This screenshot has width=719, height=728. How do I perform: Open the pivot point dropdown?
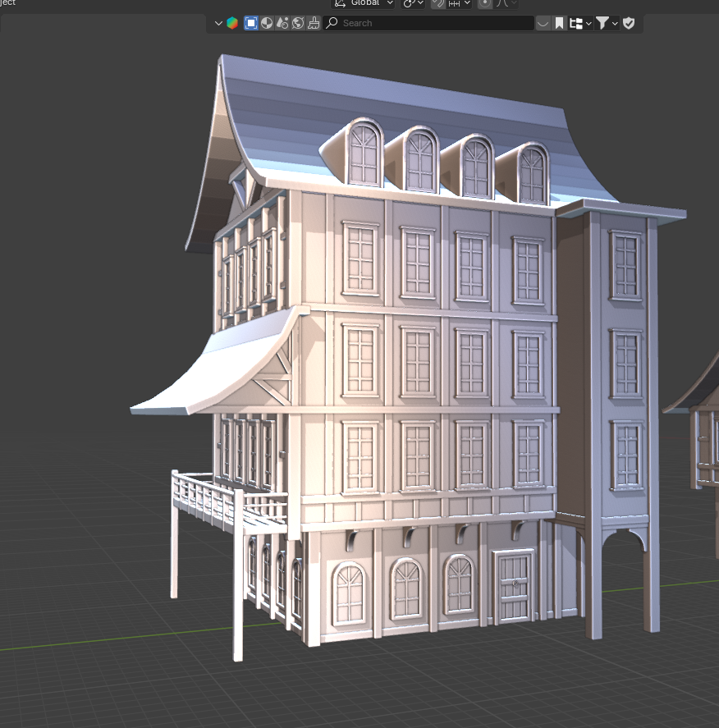coord(413,3)
